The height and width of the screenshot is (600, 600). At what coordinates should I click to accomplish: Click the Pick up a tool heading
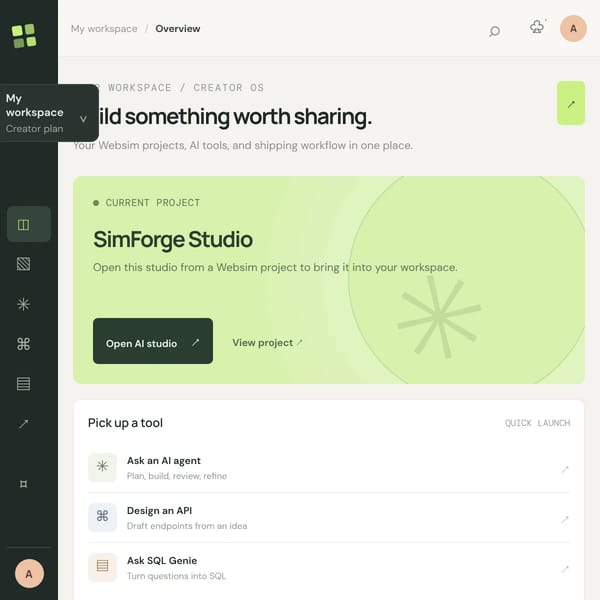[x=125, y=423]
